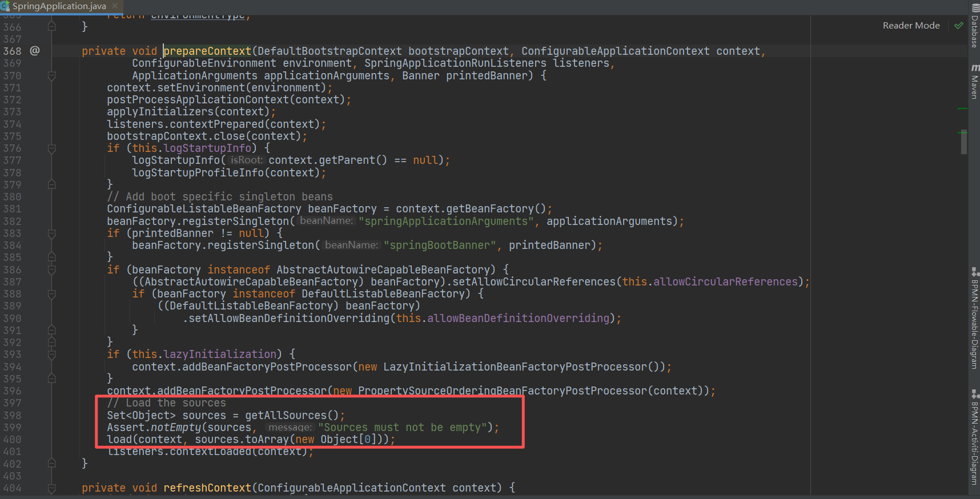Toggle fold end marker at line 379
Screen dimensions: 980x499
click(x=52, y=184)
